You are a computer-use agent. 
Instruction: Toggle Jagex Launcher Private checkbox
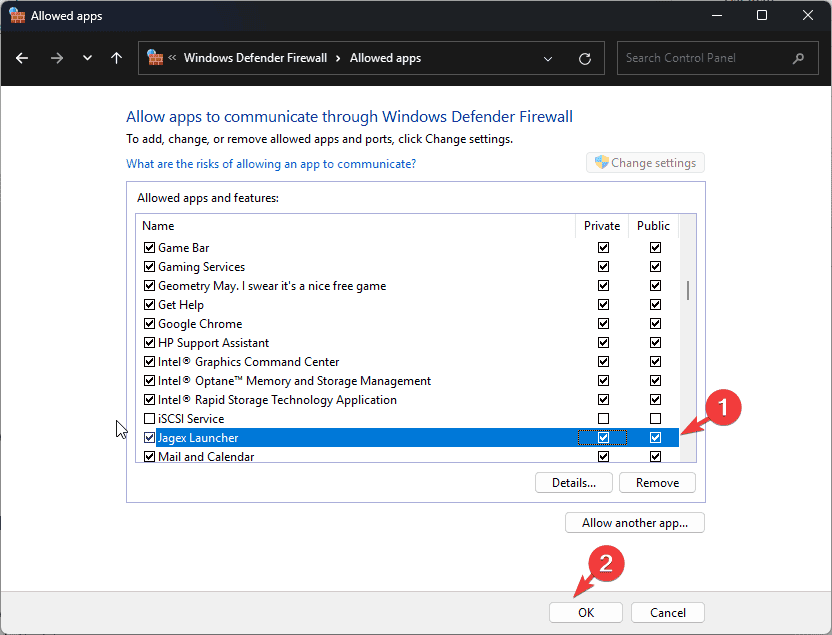coord(603,438)
